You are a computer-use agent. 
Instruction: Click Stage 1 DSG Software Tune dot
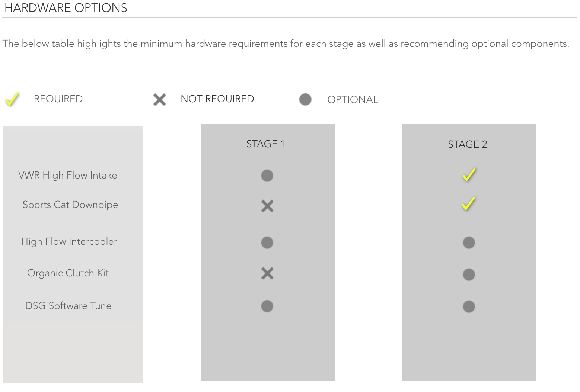(267, 306)
